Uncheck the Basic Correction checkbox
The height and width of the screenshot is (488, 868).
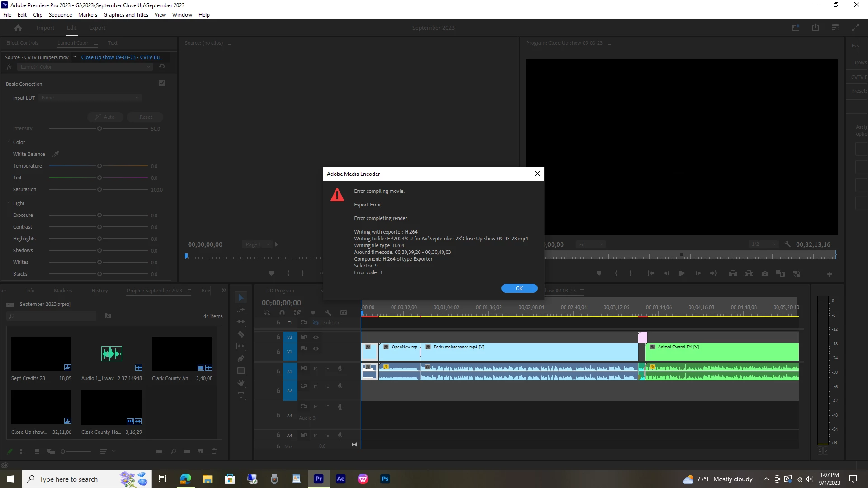pyautogui.click(x=162, y=83)
